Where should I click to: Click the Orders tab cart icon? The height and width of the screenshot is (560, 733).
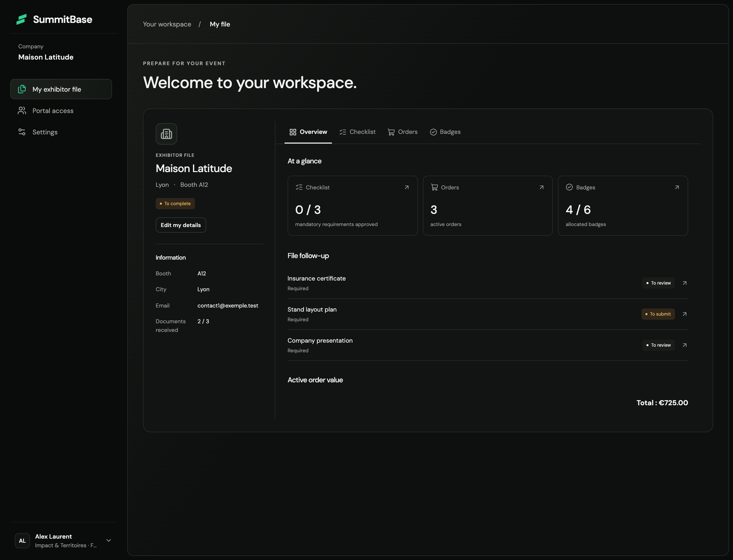[391, 132]
